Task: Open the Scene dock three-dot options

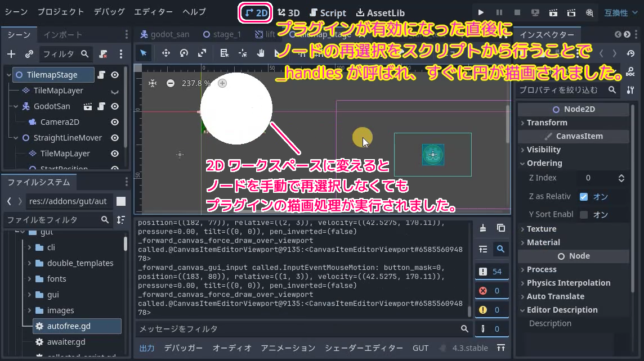Action: pos(120,54)
